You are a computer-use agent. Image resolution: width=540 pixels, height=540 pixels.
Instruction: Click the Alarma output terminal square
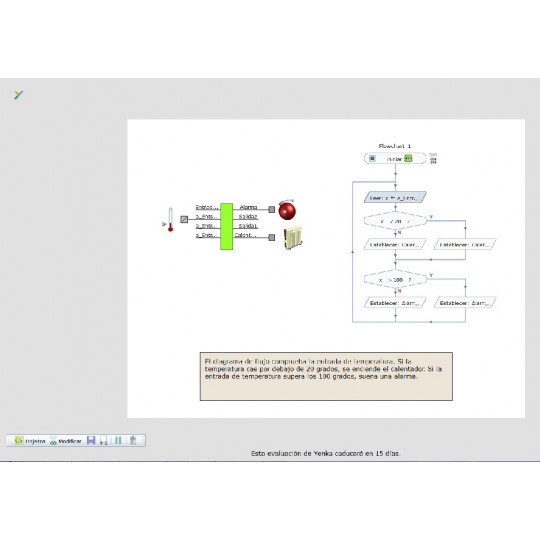click(271, 209)
